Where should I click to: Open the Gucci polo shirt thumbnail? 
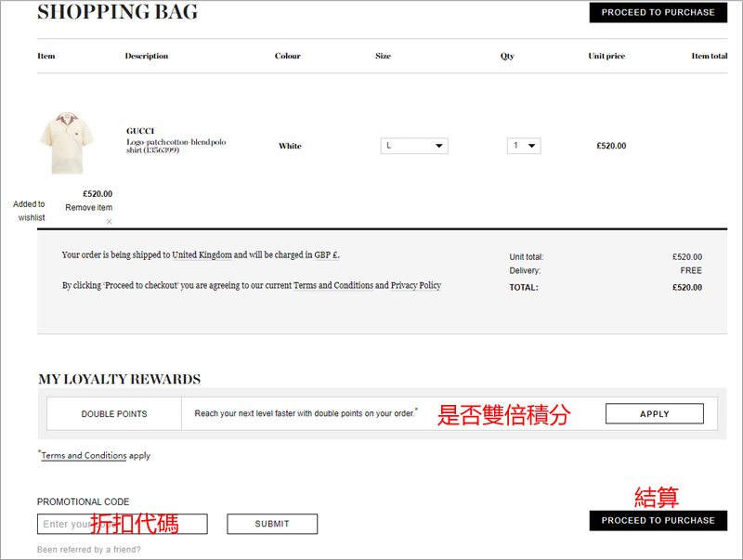pyautogui.click(x=66, y=143)
